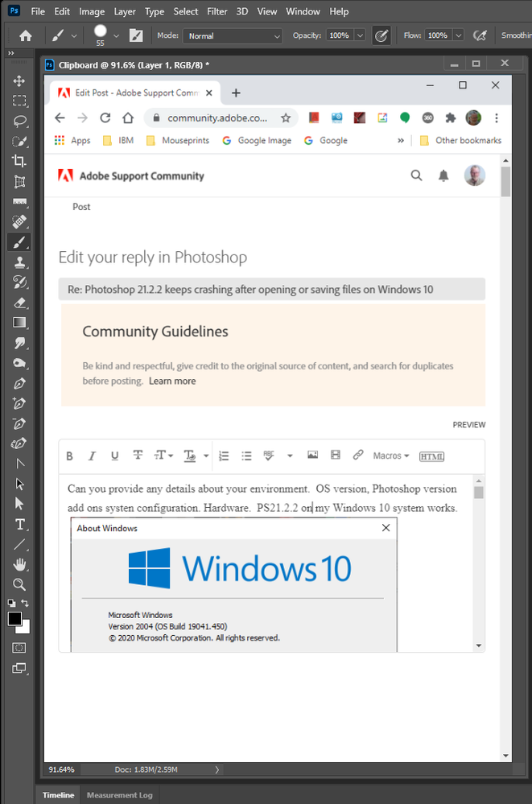Select the History Brush tool
532x804 pixels.
[19, 282]
